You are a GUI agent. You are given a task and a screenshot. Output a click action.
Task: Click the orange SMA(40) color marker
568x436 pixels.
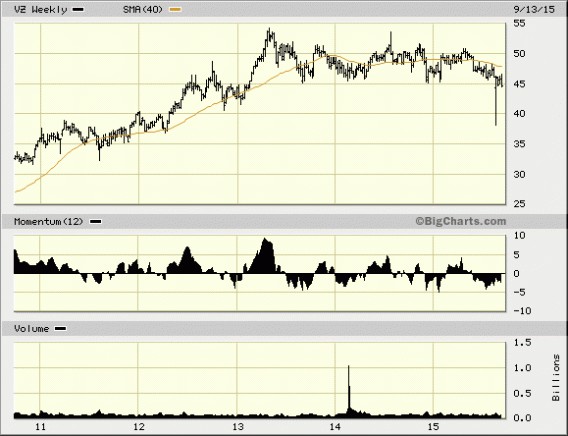pos(176,10)
